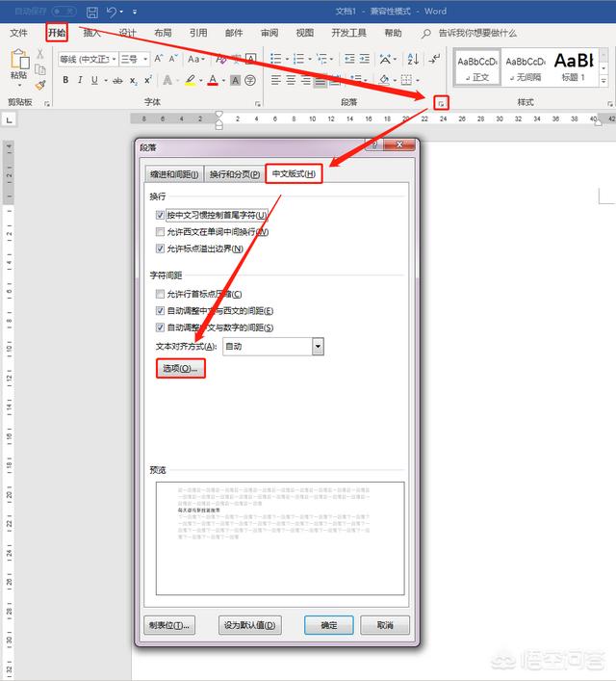Select the 标题 1 style
Viewport: 616px width, 681px height.
click(x=574, y=67)
